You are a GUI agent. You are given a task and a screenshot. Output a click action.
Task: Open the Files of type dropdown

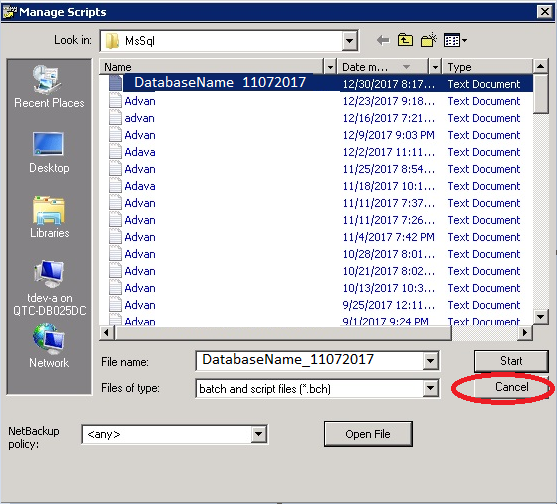[x=431, y=389]
